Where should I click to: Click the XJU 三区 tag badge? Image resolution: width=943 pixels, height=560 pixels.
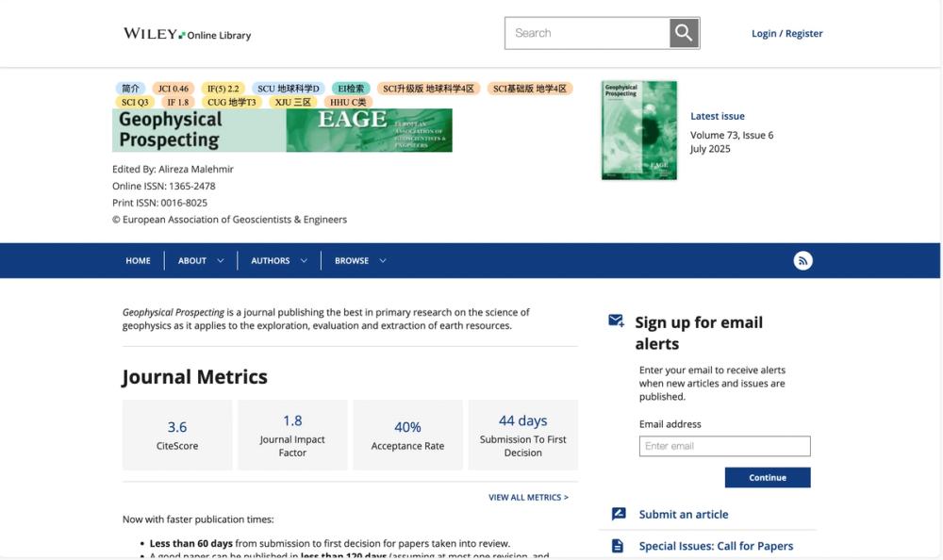(293, 102)
